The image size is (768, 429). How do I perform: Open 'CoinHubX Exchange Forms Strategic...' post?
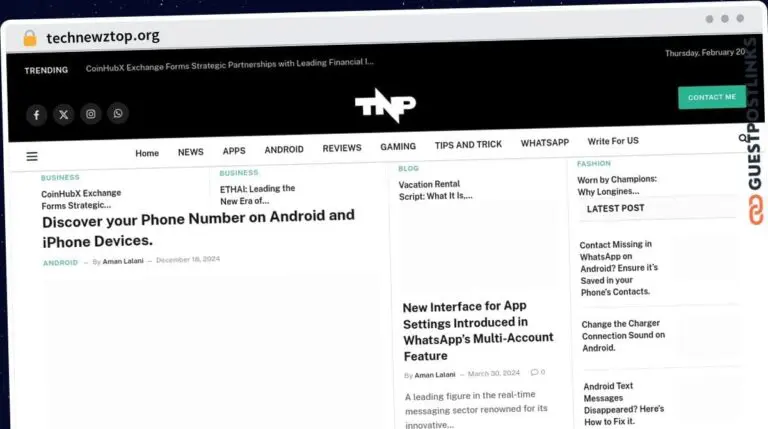coord(81,199)
